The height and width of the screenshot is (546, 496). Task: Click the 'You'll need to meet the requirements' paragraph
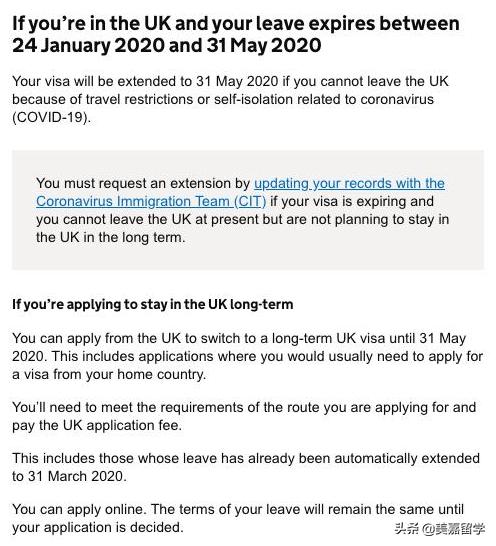pos(244,416)
